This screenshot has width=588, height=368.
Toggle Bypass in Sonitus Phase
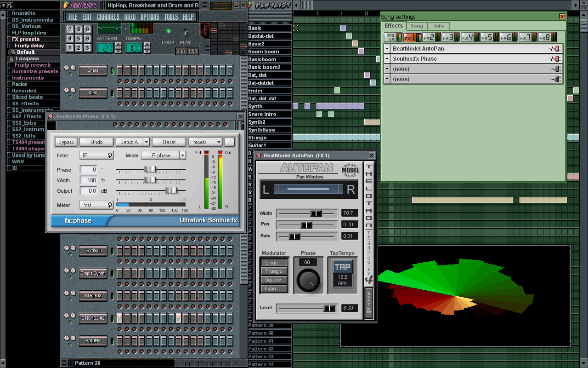point(66,142)
